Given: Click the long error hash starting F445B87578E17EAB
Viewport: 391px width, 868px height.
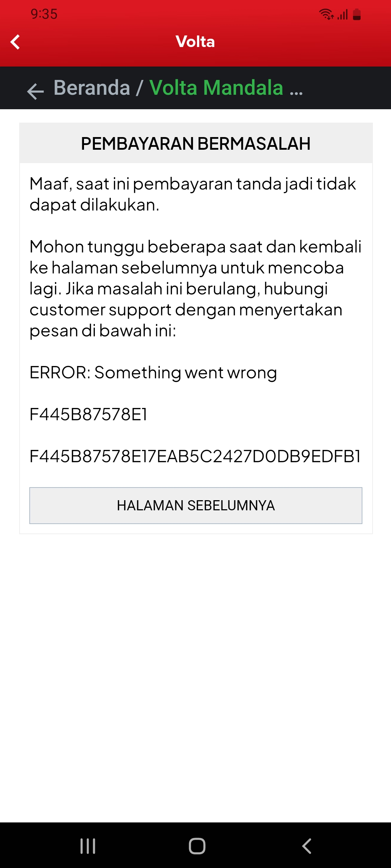Looking at the screenshot, I should [195, 456].
